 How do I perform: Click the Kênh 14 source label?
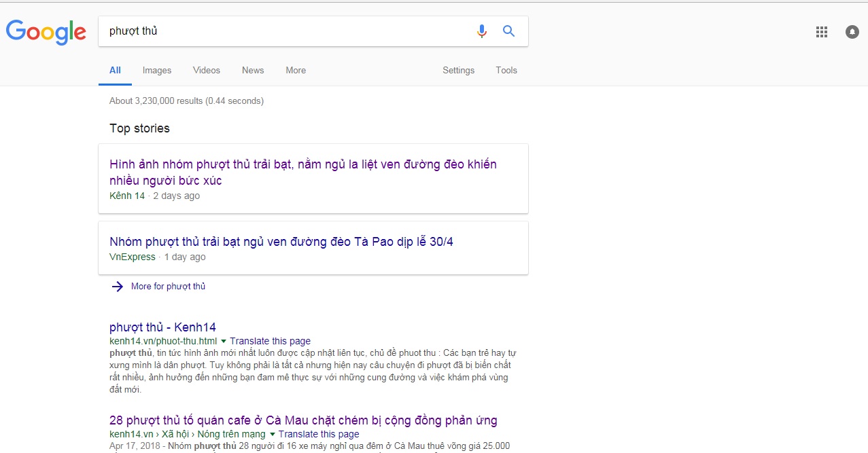[127, 196]
